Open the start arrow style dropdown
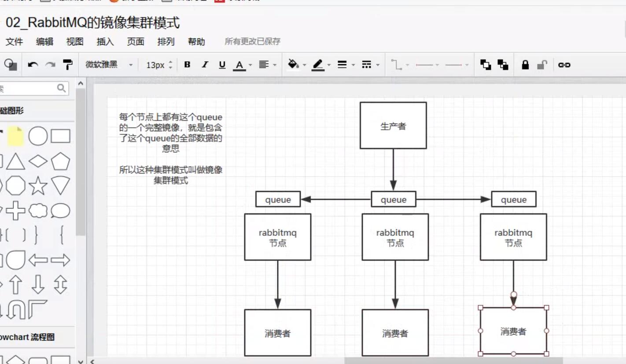626x364 pixels. (427, 65)
